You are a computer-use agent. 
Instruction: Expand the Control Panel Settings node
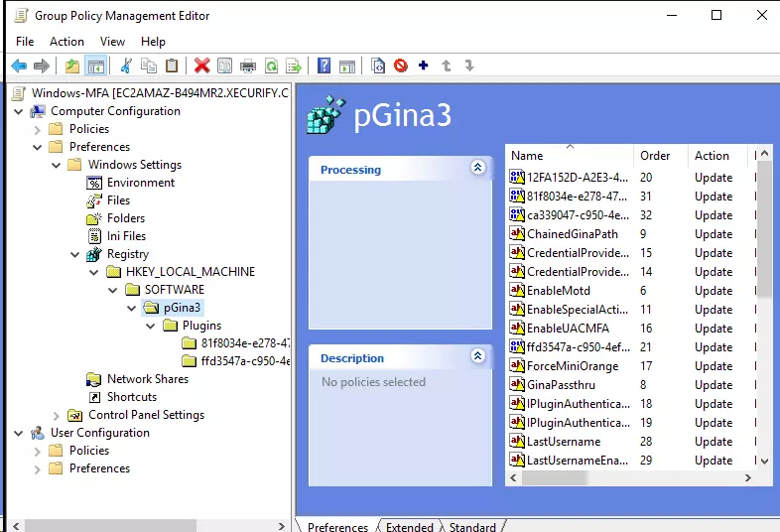57,416
